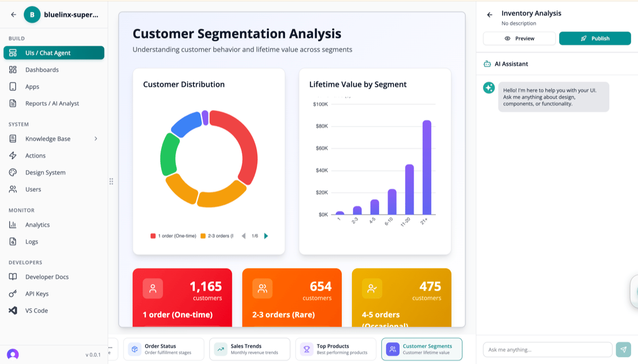Click previous legend page arrow
The height and width of the screenshot is (364, 638).
[244, 236]
